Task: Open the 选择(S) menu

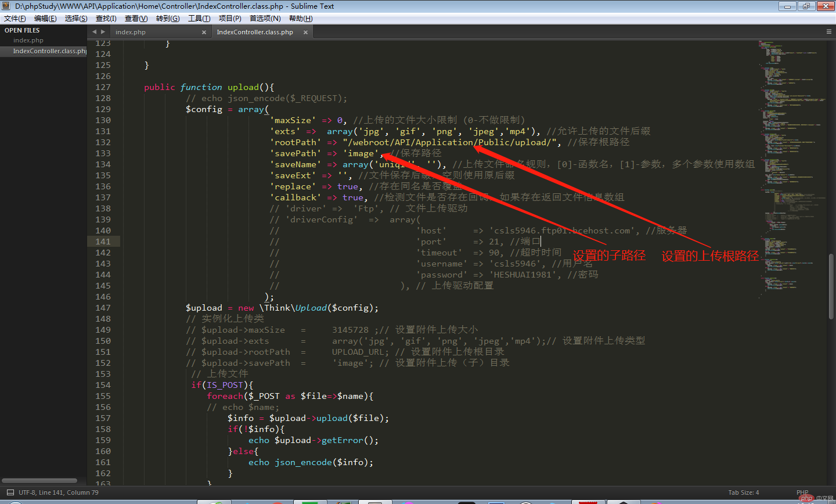Action: 76,18
